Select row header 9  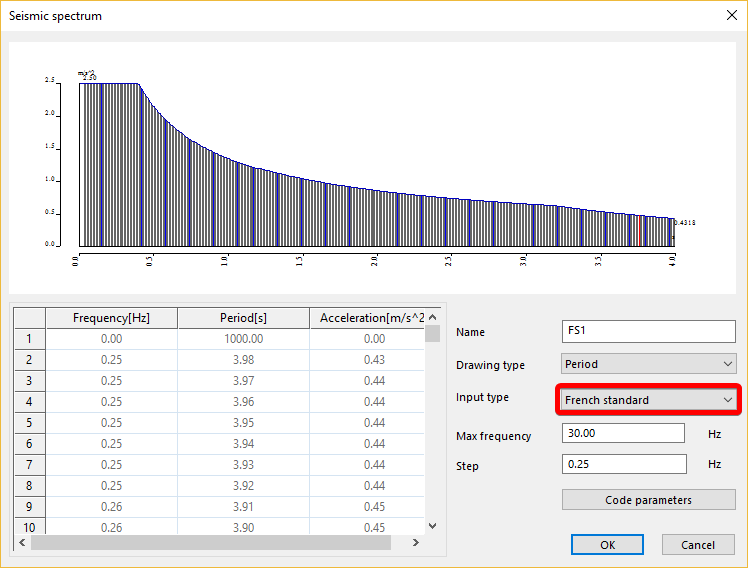tap(30, 506)
